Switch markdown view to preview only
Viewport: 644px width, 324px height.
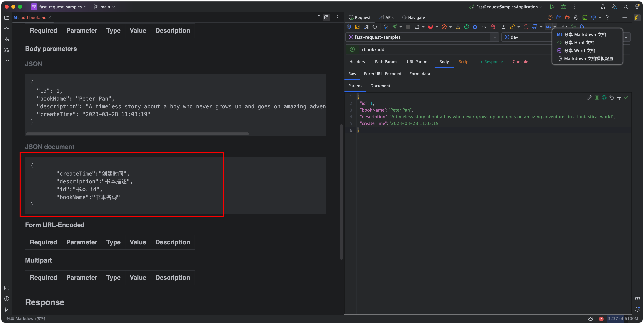point(326,18)
